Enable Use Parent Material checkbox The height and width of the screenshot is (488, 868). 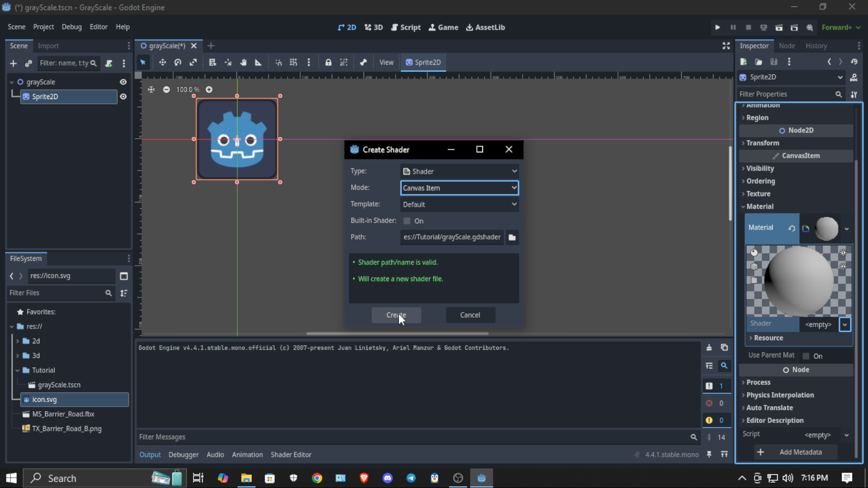(x=806, y=356)
